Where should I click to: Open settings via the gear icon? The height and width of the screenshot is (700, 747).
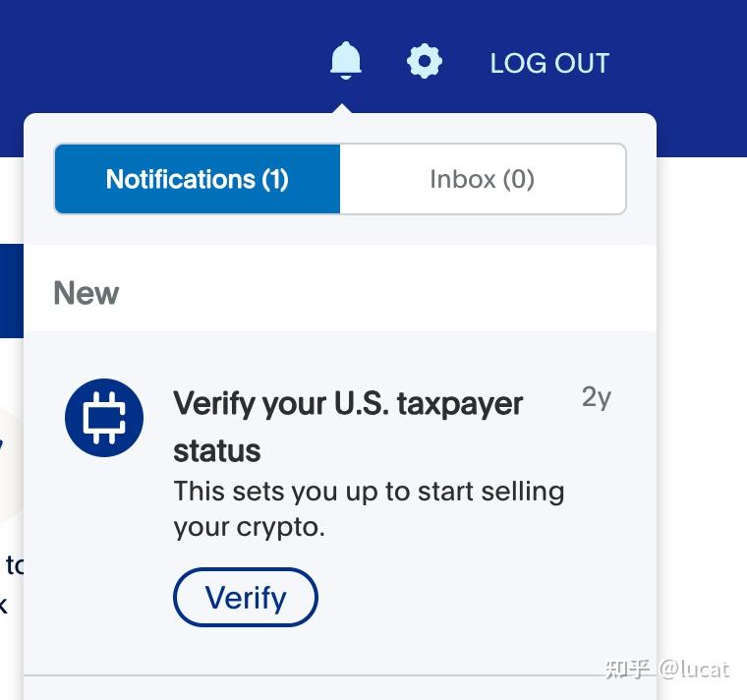(424, 62)
